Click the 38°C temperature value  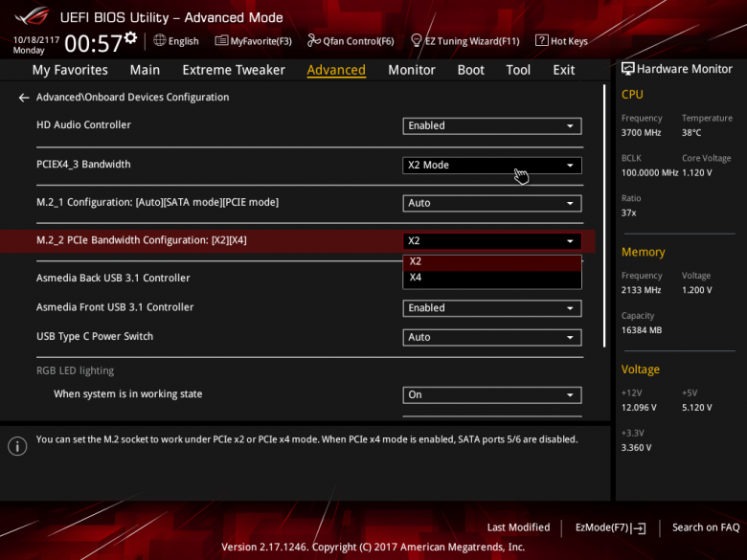[x=691, y=133]
